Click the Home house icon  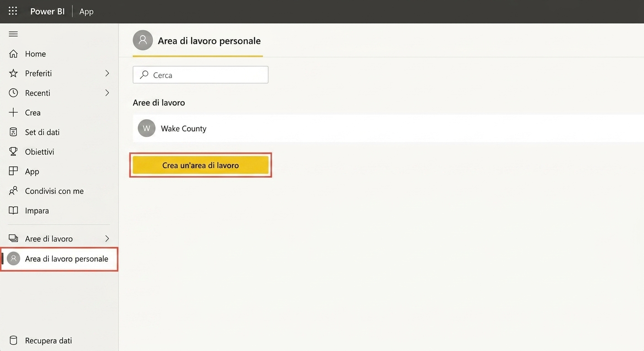click(14, 54)
